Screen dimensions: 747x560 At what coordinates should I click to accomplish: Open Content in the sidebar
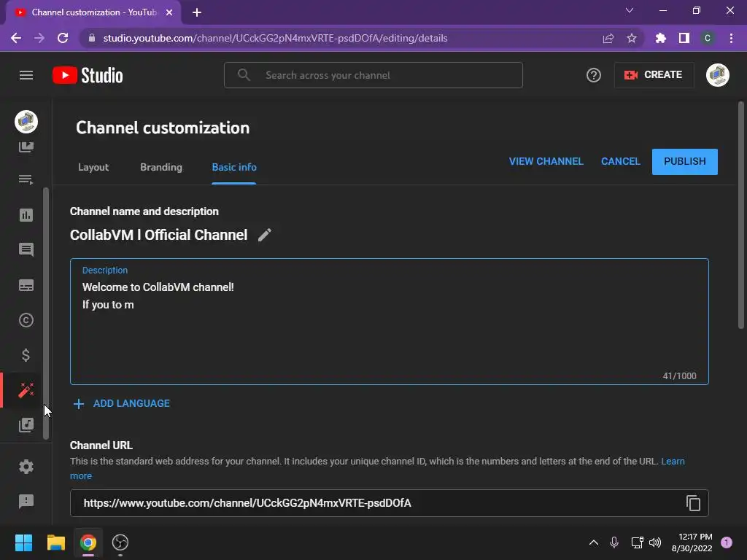click(26, 147)
